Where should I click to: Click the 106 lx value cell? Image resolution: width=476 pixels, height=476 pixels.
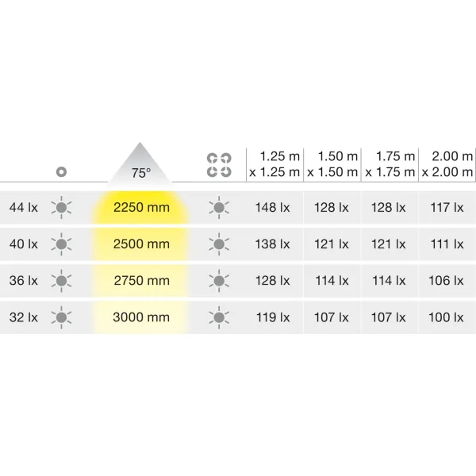pyautogui.click(x=446, y=281)
